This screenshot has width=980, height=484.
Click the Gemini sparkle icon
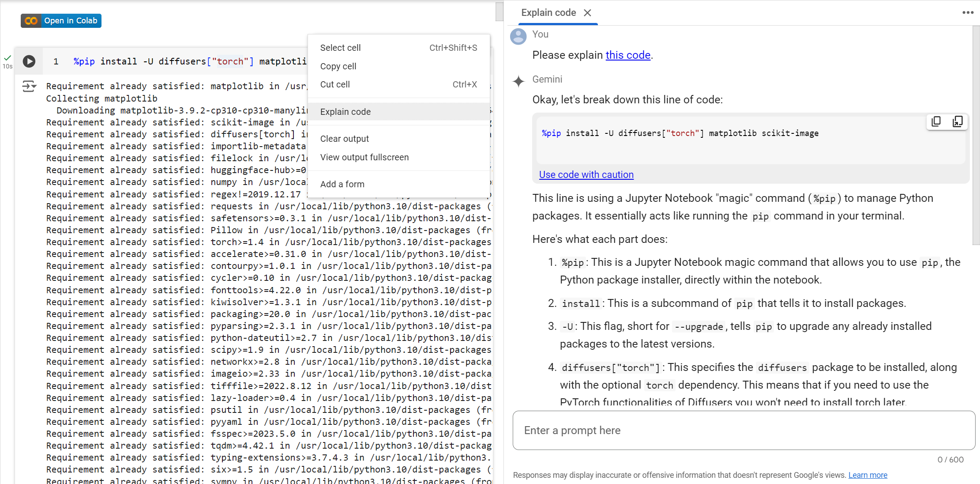518,81
